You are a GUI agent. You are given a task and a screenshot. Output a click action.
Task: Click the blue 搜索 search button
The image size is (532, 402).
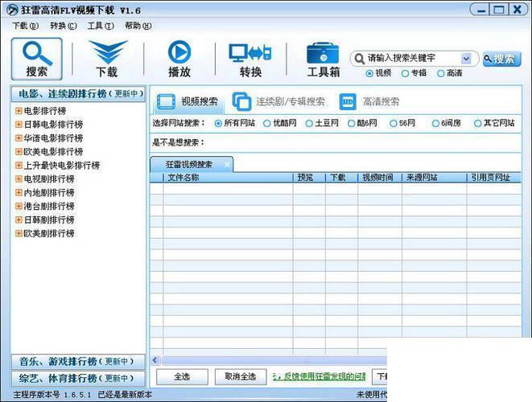(x=501, y=59)
